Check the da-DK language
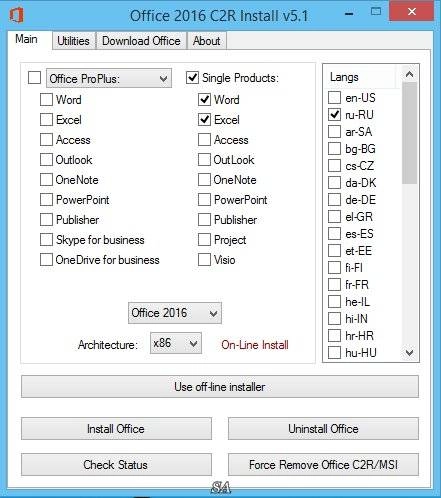Viewport: 441px width, 498px height. [334, 183]
